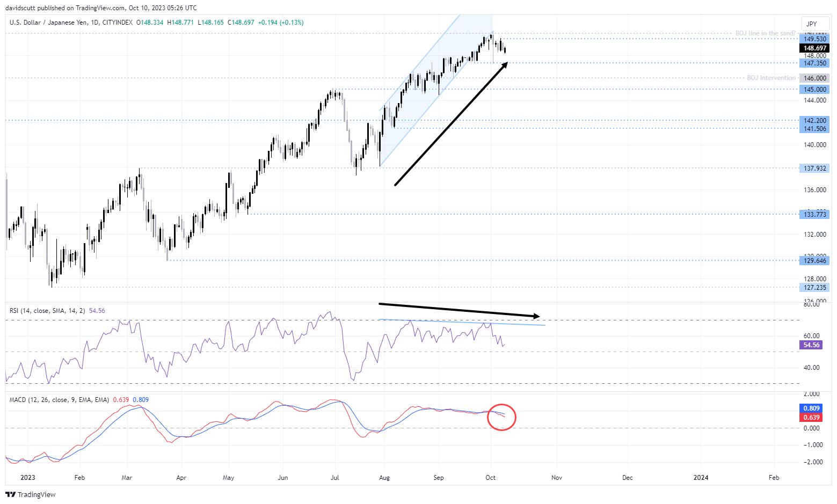Click the 'Dec' time axis label
This screenshot has height=504, width=837.
[627, 478]
